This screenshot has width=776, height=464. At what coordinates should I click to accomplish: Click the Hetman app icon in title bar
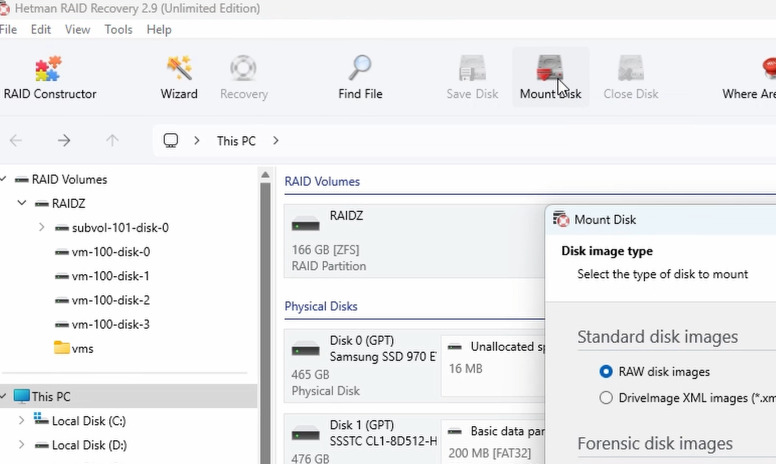[4, 8]
